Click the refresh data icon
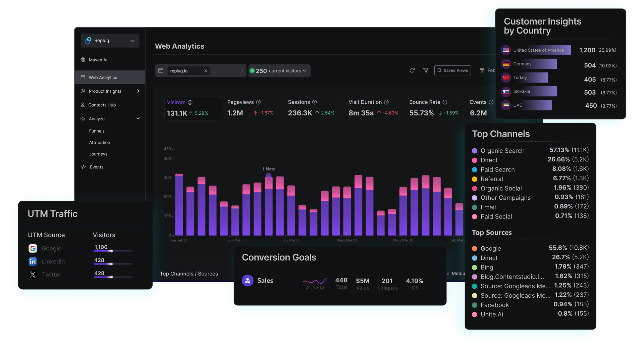Screen dimensions: 644x350 point(412,70)
